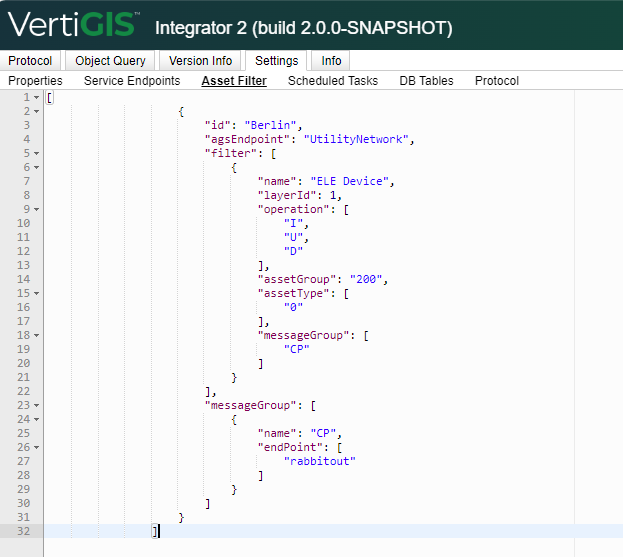The width and height of the screenshot is (623, 557).
Task: Click the "layerId" key on line 8
Action: [287, 195]
